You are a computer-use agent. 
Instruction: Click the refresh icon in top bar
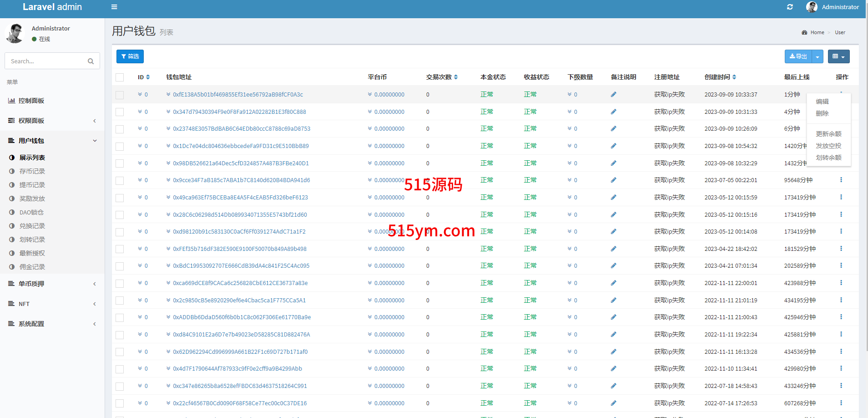[x=790, y=7]
